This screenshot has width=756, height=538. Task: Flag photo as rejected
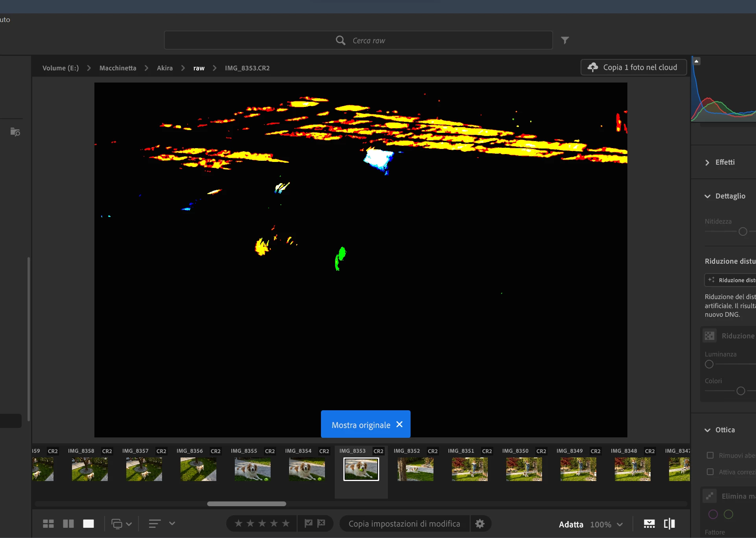point(321,523)
